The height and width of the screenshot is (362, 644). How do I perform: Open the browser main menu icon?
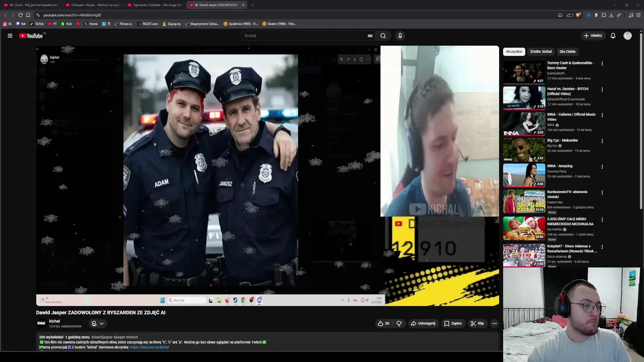tap(638, 15)
